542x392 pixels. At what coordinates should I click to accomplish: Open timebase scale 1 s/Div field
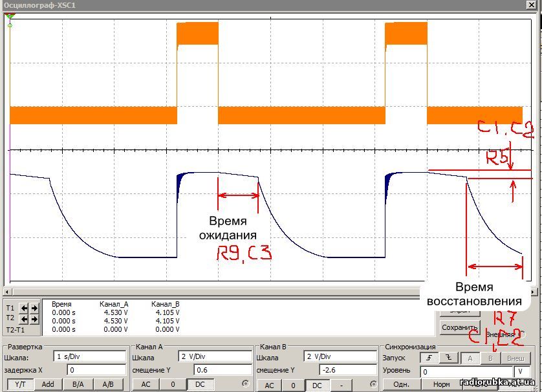91,356
